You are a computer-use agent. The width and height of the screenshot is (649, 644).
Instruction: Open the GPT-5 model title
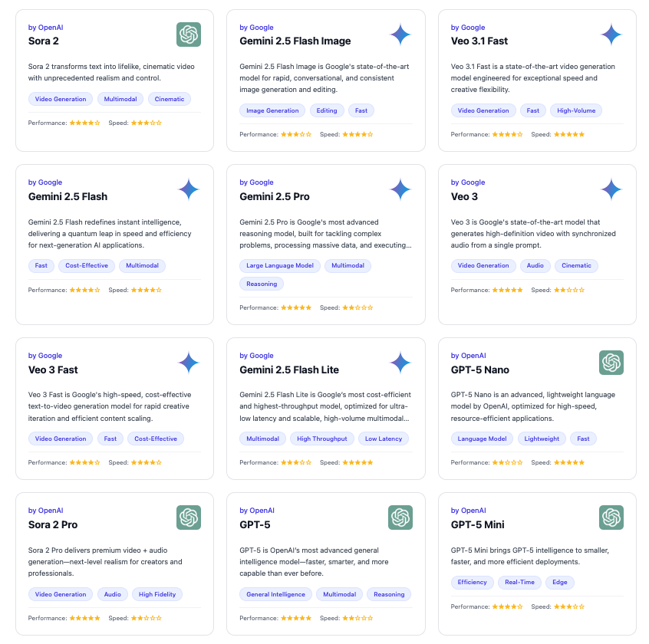tap(255, 524)
